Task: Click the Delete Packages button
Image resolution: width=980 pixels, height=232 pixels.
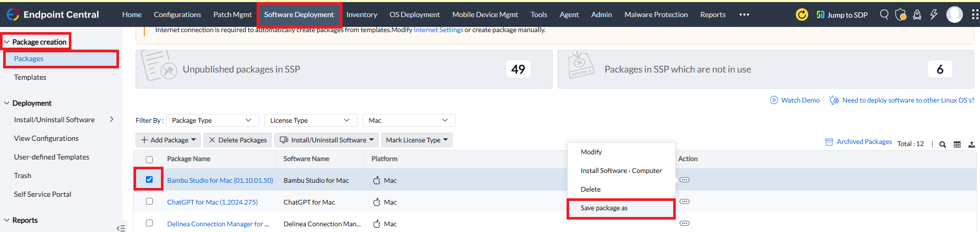Action: pyautogui.click(x=237, y=140)
